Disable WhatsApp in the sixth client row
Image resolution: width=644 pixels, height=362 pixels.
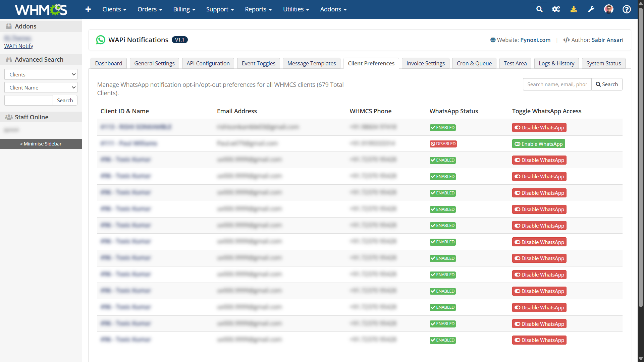[539, 209]
